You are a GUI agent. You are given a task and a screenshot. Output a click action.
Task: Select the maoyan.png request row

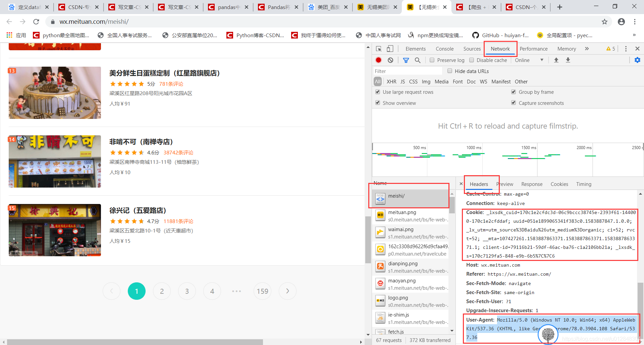[411, 284]
